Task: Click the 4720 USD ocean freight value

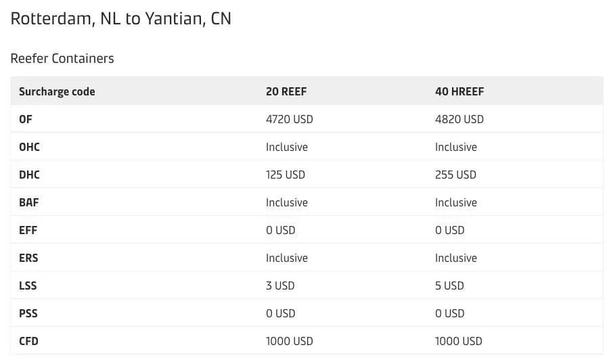Action: pyautogui.click(x=290, y=119)
